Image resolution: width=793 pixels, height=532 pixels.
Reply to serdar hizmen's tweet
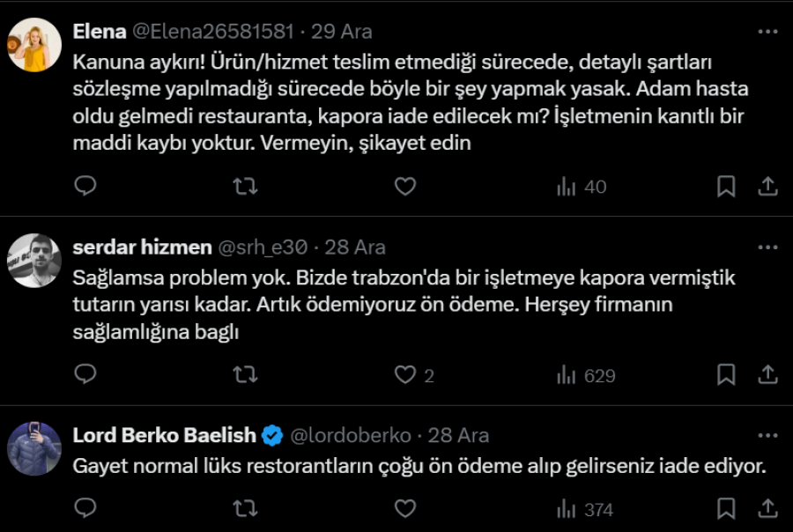pyautogui.click(x=85, y=375)
